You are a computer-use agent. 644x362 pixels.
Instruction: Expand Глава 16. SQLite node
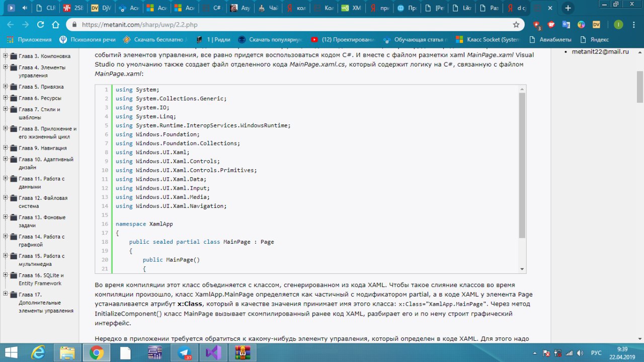pos(6,275)
